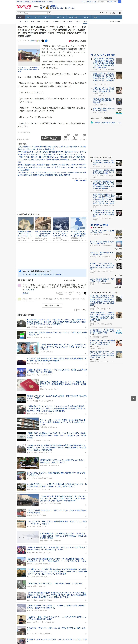Share the article on X
Screen dimensions: 138x644
tap(43, 41)
